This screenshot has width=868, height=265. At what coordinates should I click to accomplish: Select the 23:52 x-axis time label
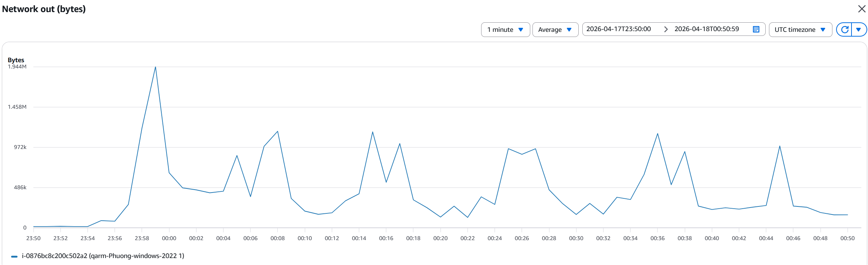click(61, 238)
